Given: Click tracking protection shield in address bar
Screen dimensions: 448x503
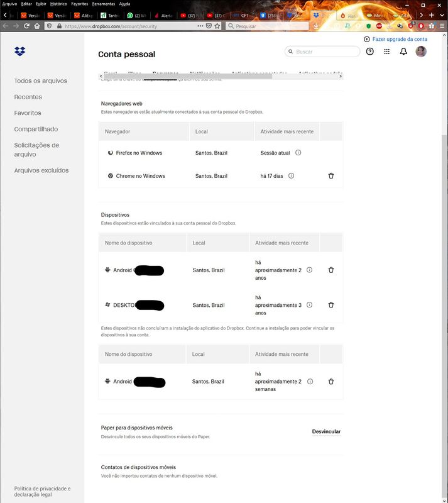Looking at the screenshot, I should pyautogui.click(x=49, y=26).
